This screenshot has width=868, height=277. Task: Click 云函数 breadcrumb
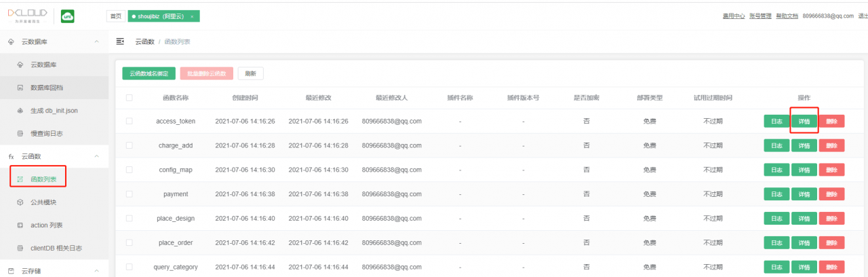pyautogui.click(x=144, y=42)
